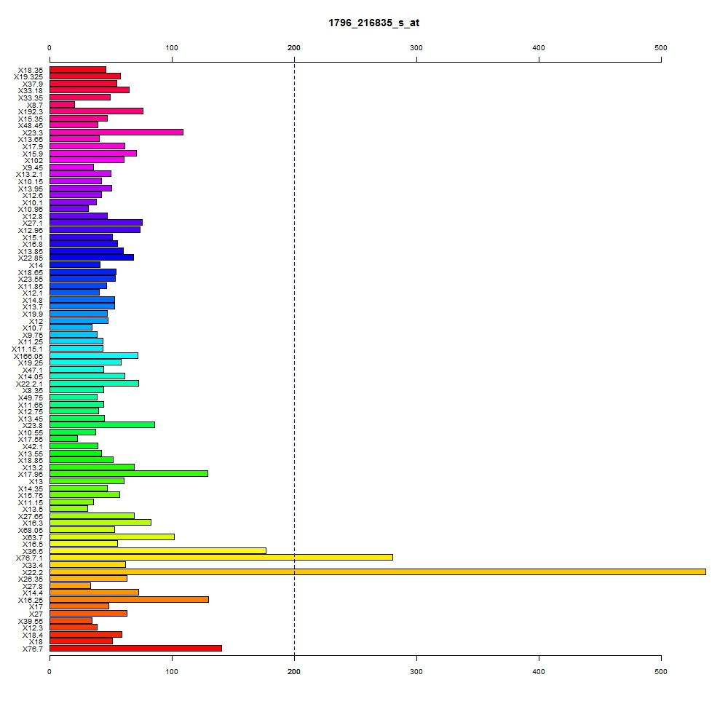Click the "X166.05" row label
The image size is (728, 728).
(x=28, y=356)
